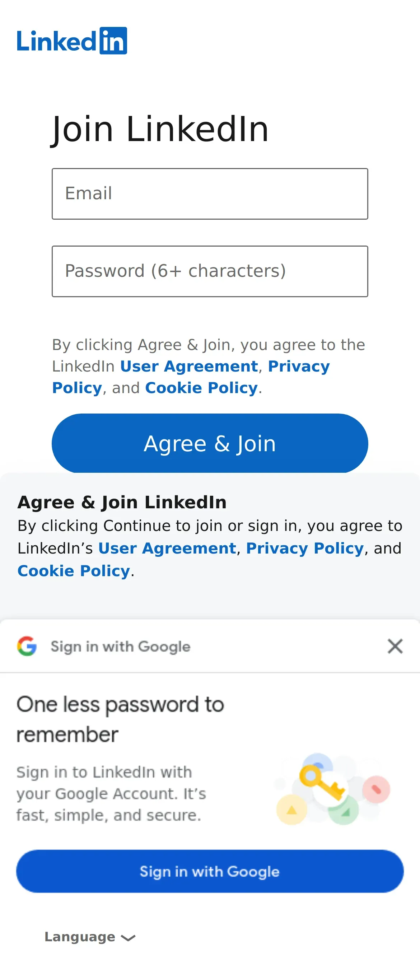
Task: Open Privacy Policy link in gray panel
Action: point(305,549)
